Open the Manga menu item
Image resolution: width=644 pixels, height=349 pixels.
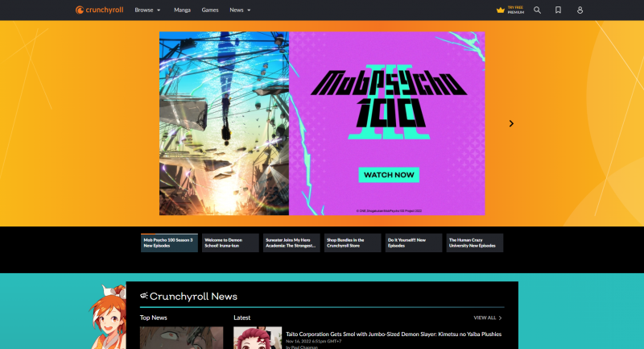pyautogui.click(x=182, y=10)
